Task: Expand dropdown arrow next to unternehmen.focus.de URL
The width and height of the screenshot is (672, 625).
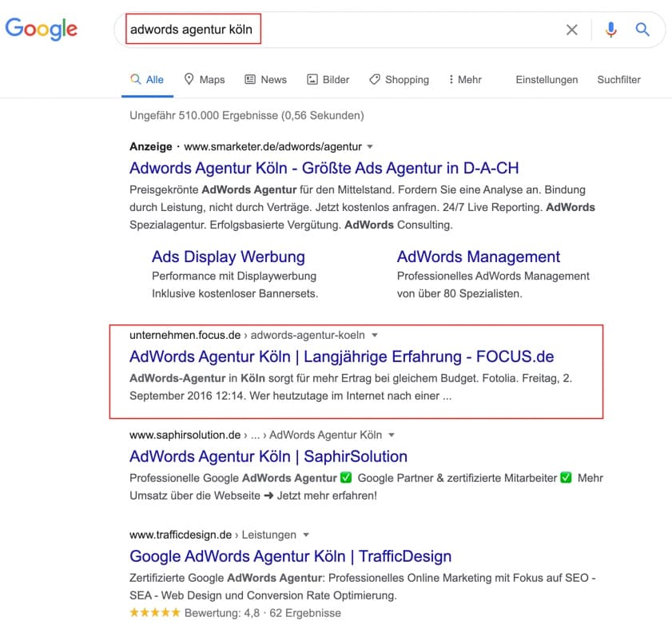Action: click(375, 335)
